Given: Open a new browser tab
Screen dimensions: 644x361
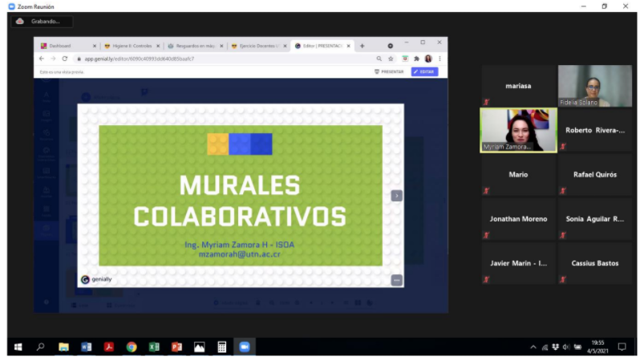Looking at the screenshot, I should click(x=362, y=46).
